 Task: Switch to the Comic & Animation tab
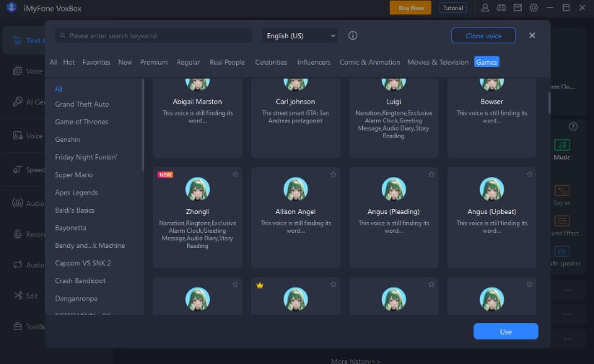tap(370, 62)
